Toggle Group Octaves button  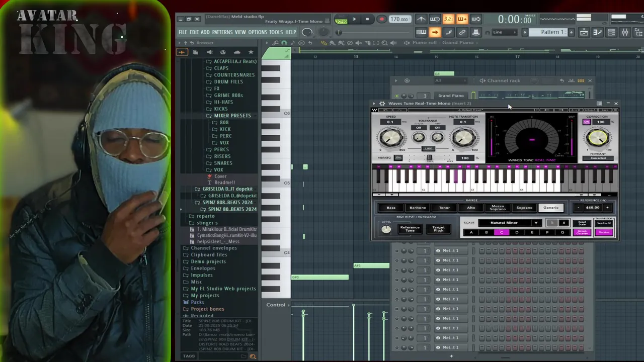point(582,232)
